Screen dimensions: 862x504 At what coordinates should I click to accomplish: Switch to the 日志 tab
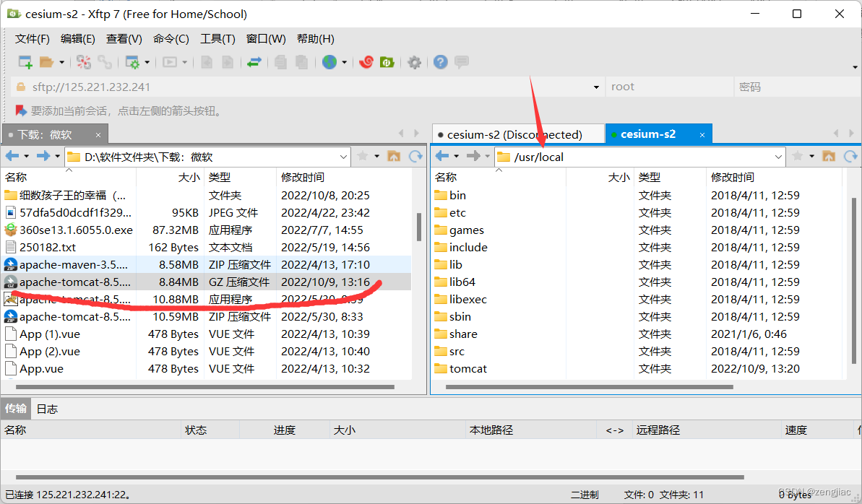click(x=47, y=409)
